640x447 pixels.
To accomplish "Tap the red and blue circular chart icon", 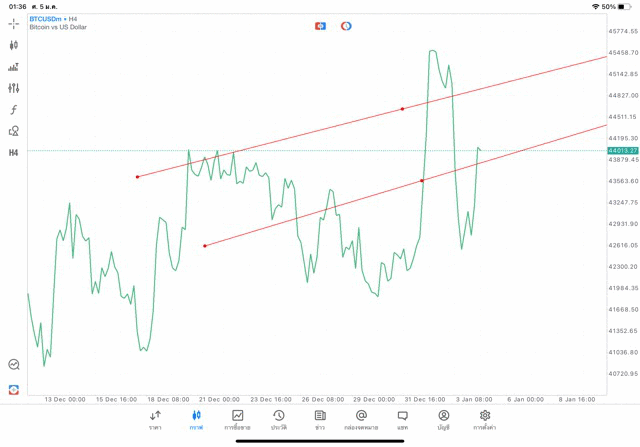I will [x=346, y=25].
